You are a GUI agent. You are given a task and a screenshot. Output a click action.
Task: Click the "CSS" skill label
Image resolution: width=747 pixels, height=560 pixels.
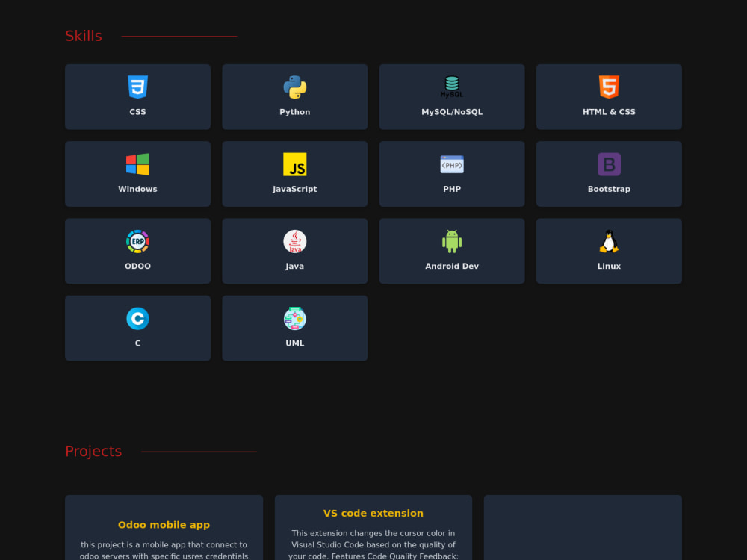pos(137,112)
